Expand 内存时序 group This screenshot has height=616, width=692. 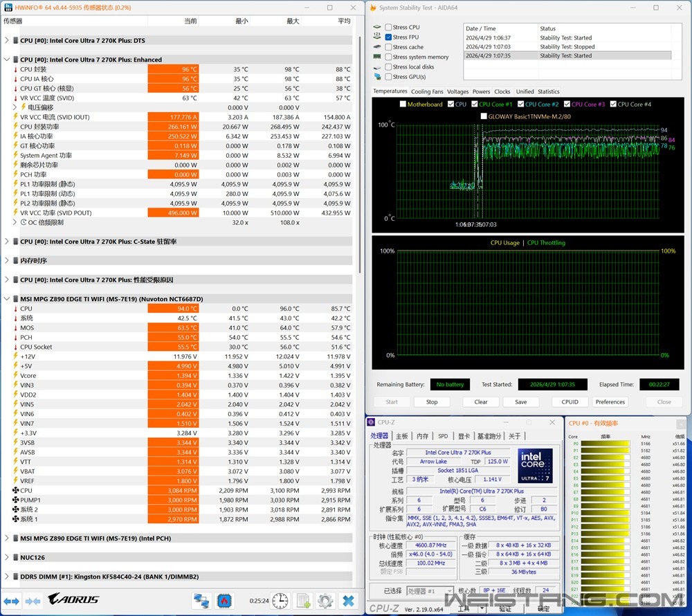pos(7,260)
